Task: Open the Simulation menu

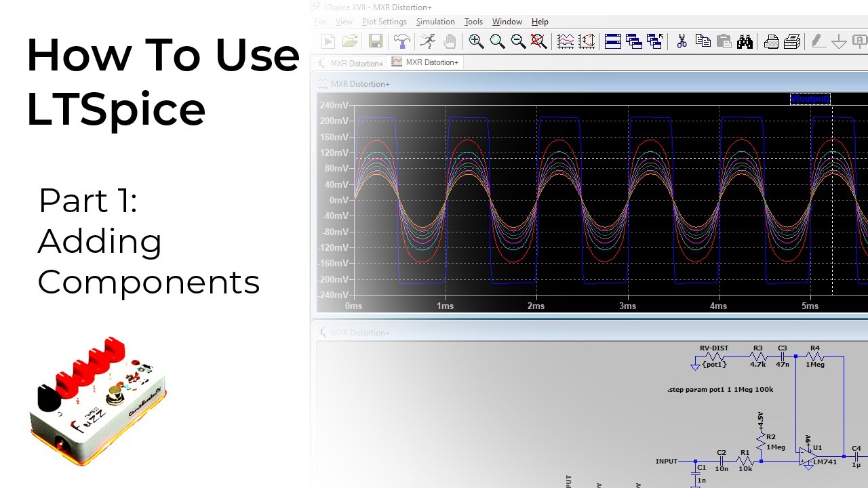Action: (x=435, y=22)
